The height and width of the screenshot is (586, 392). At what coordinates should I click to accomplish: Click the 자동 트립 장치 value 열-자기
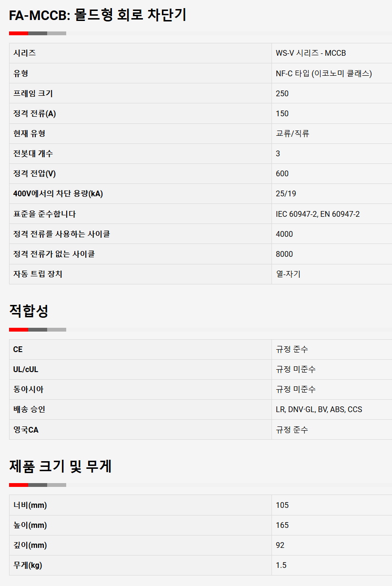[x=288, y=274]
